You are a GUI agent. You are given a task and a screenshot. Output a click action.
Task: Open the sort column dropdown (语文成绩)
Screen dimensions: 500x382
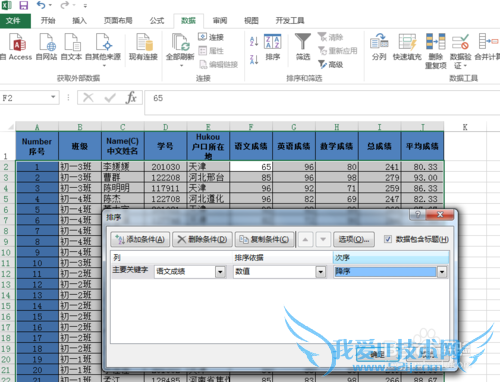tap(220, 272)
